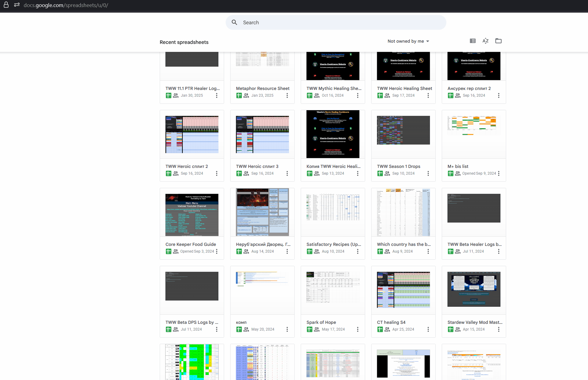The width and height of the screenshot is (588, 380).
Task: Expand the 'Not owned by me' filter
Action: 408,41
